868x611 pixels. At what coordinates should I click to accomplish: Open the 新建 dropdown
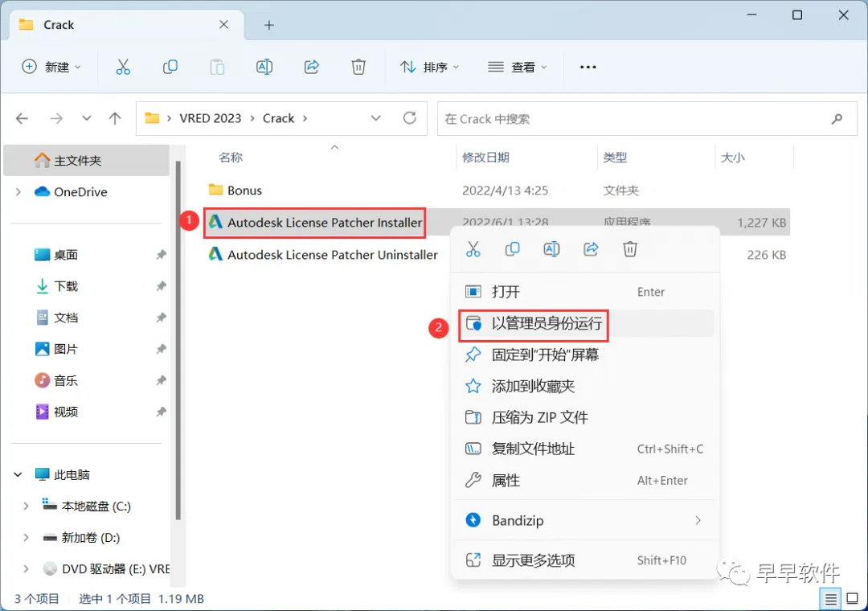click(51, 67)
